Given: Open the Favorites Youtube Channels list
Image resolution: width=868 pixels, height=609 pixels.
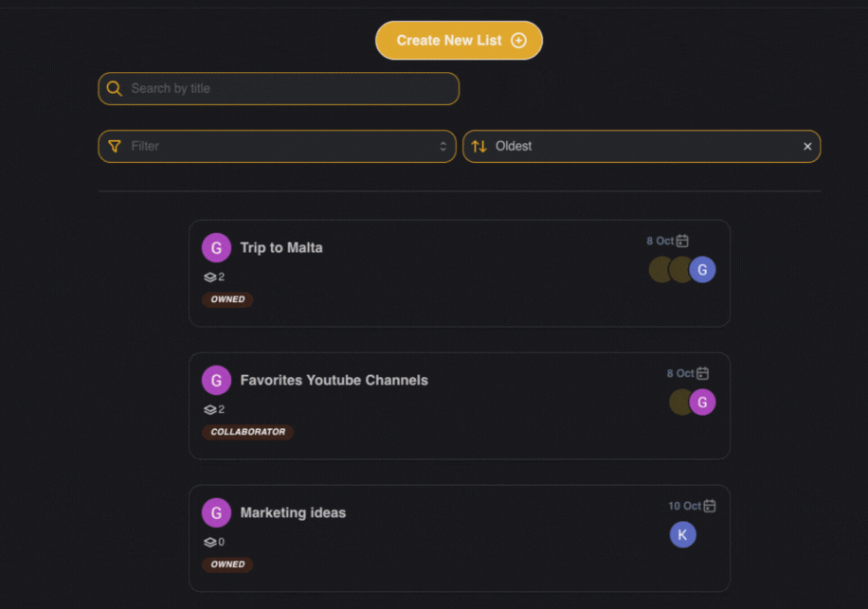Looking at the screenshot, I should click(459, 406).
